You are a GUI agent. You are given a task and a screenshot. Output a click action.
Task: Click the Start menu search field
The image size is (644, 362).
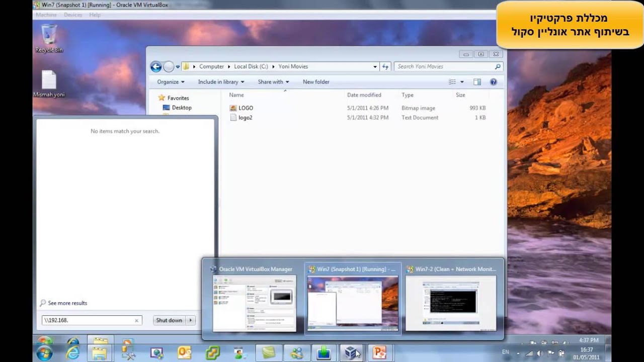point(92,320)
